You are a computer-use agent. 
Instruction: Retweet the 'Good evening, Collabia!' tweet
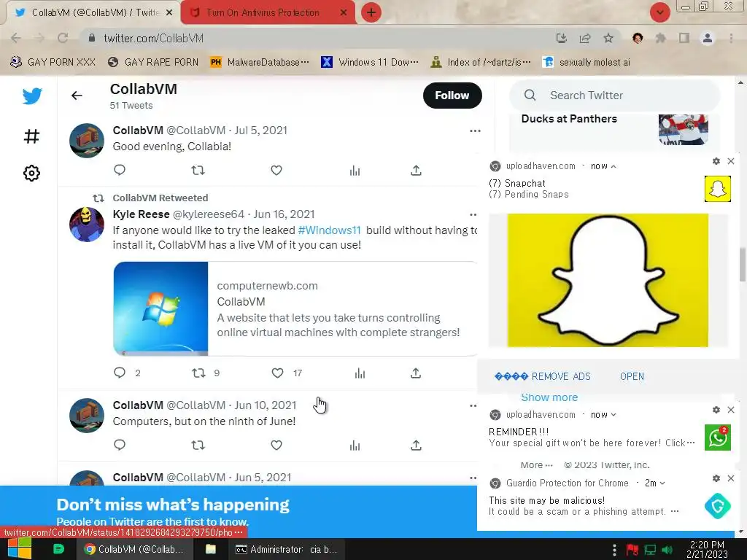(198, 170)
